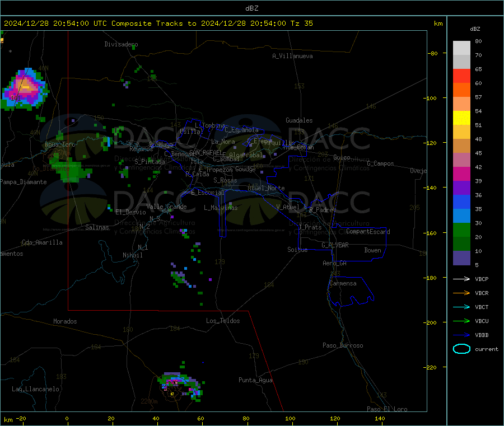Select the bright green swatch above 20 dBZ

coord(461,230)
